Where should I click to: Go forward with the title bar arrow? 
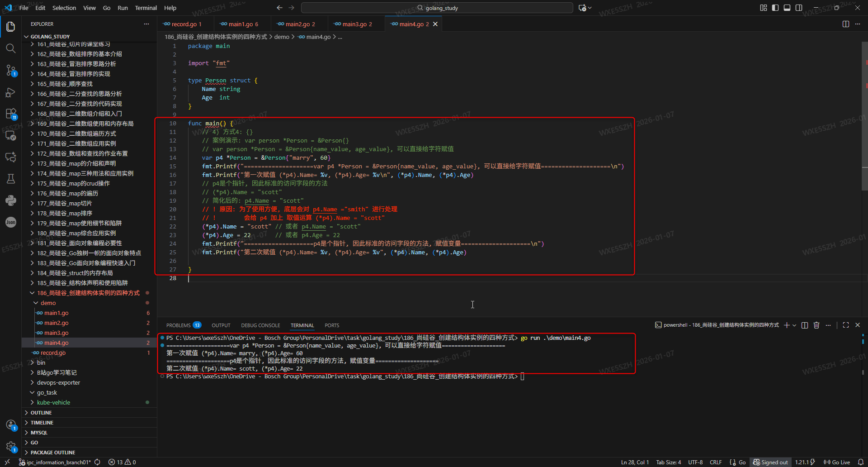click(x=292, y=8)
